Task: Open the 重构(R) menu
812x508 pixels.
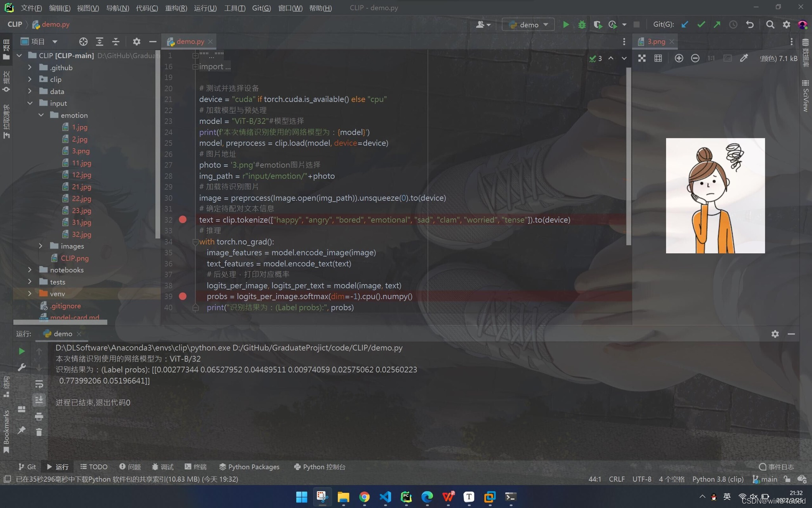Action: click(x=176, y=8)
